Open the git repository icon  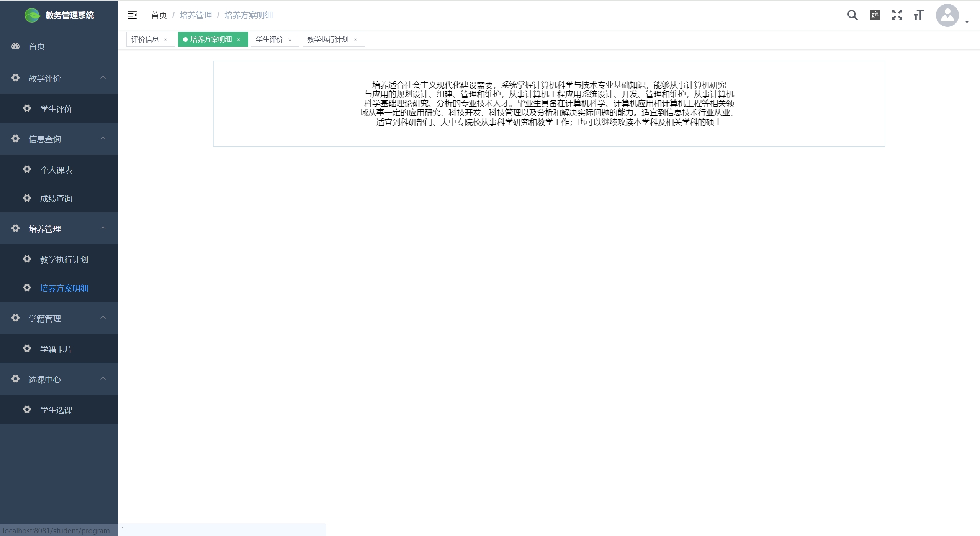875,15
